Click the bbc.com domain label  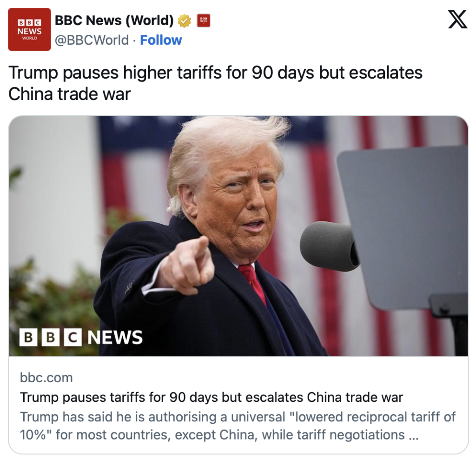[x=46, y=378]
